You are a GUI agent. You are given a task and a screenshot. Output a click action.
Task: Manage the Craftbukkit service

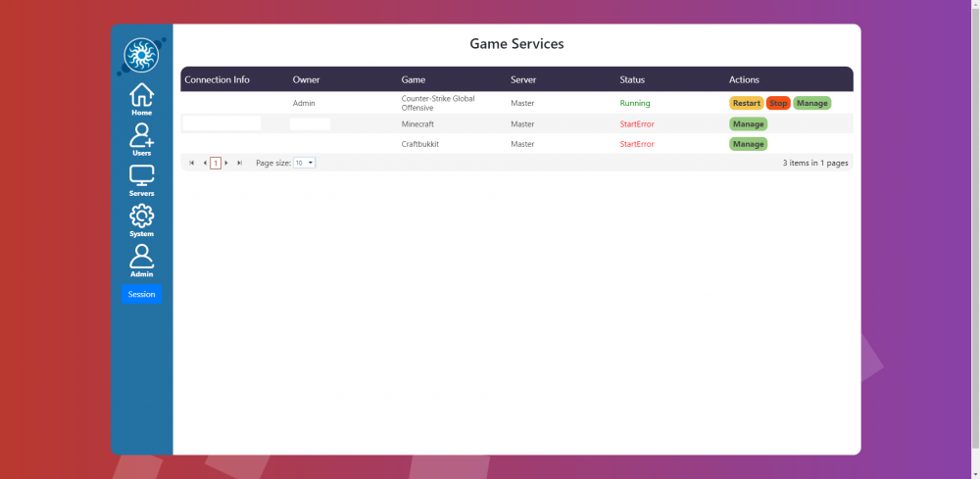click(748, 144)
